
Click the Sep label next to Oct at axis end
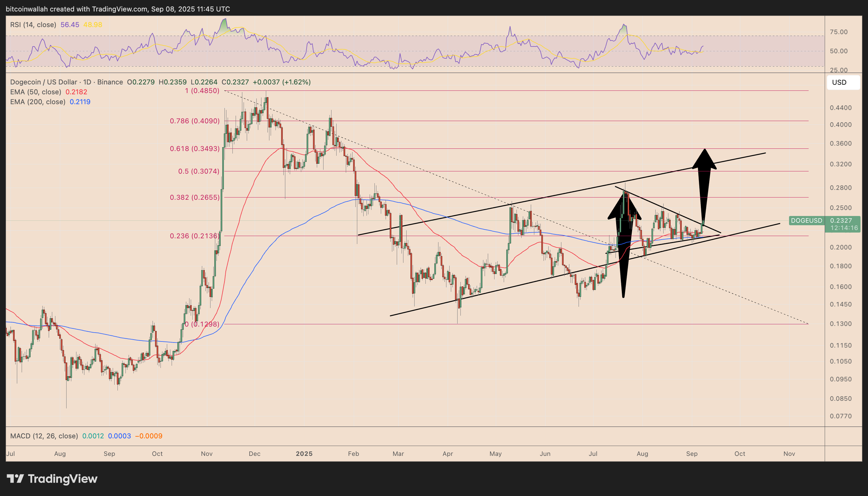coord(692,454)
